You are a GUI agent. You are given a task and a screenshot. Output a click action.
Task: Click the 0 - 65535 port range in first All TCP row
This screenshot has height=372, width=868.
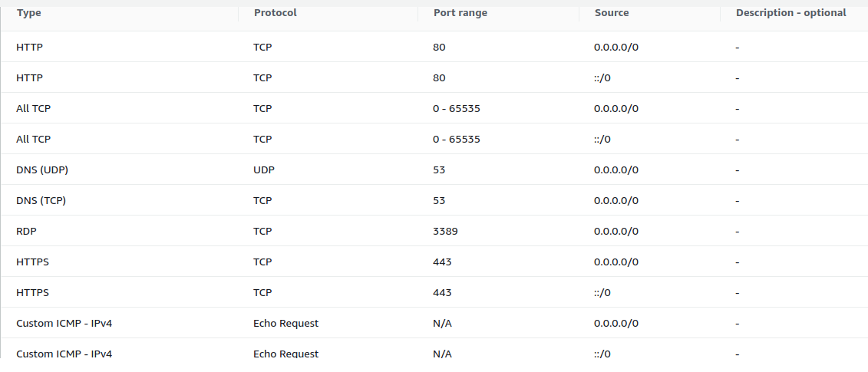456,108
